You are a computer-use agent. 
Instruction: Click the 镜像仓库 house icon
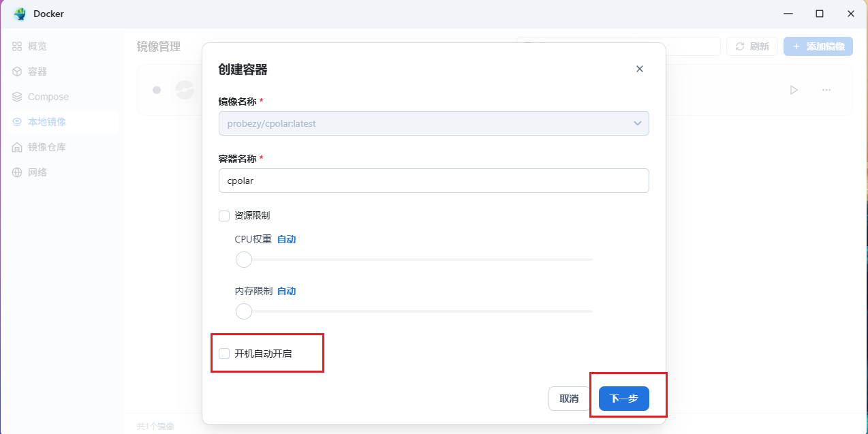tap(17, 147)
